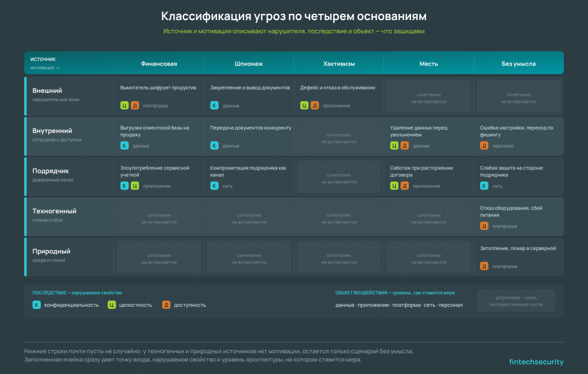Viewport: 588px width, 374px height.
Task: Click the К badge under 'Компрометация подрядчика как канал'
Action: [x=215, y=186]
